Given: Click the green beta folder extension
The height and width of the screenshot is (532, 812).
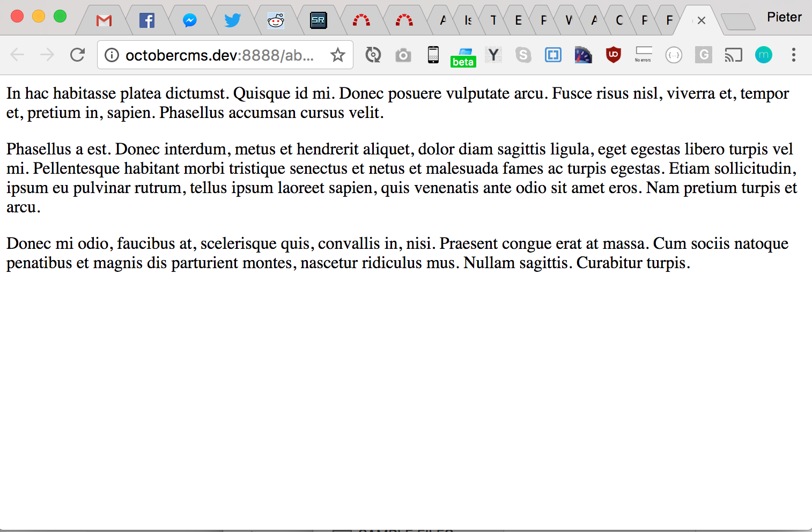Looking at the screenshot, I should pos(463,57).
